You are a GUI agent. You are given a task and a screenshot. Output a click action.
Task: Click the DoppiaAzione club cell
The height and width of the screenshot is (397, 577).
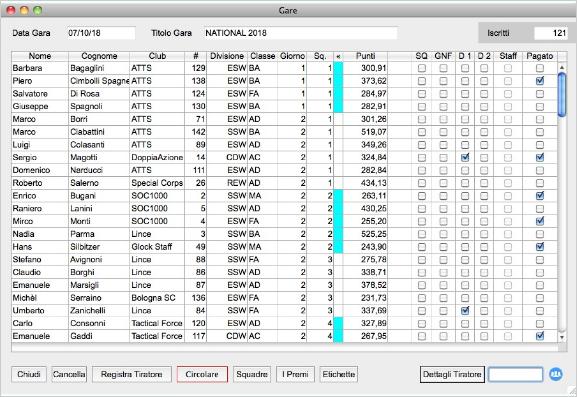point(157,157)
